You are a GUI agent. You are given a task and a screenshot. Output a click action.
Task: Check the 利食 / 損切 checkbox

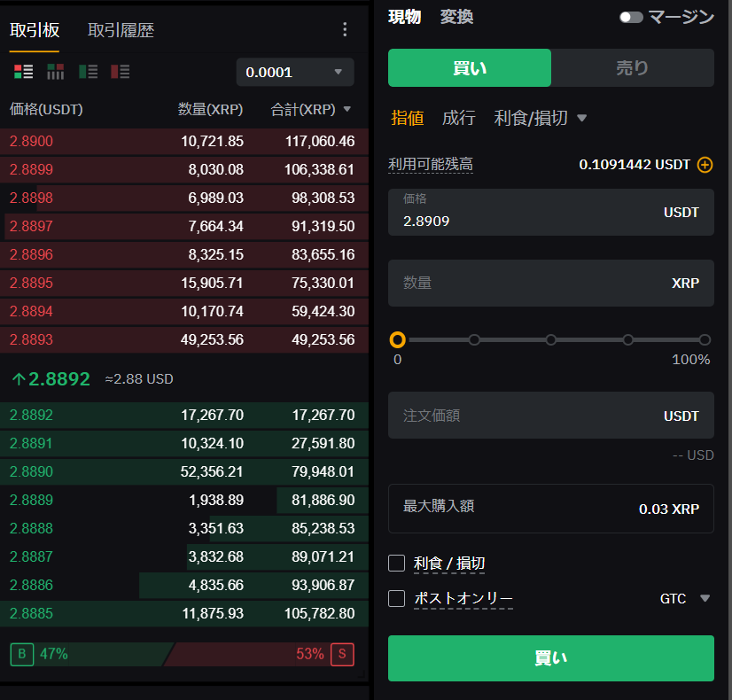click(397, 564)
